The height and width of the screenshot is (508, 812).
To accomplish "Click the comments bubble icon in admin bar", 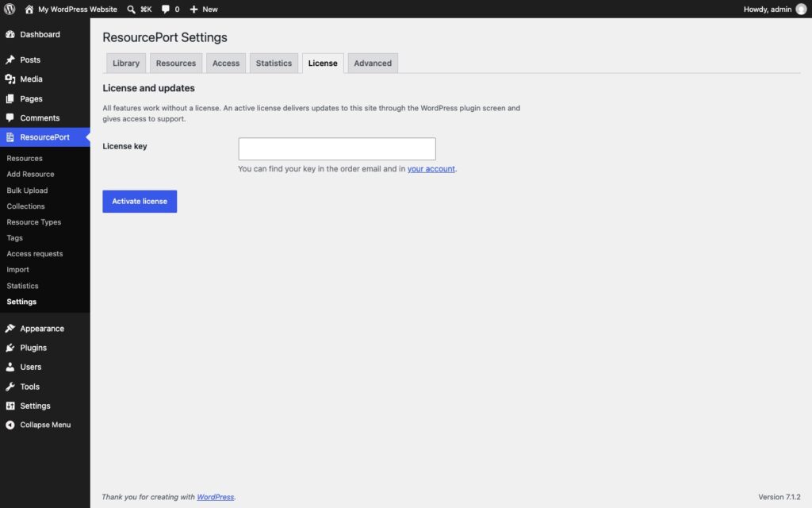I will pos(165,10).
